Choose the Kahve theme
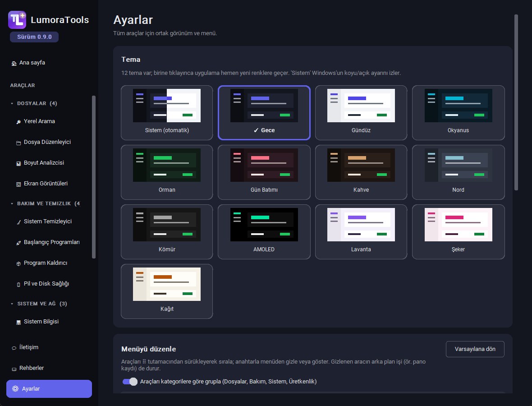This screenshot has height=406, width=532. pos(361,172)
